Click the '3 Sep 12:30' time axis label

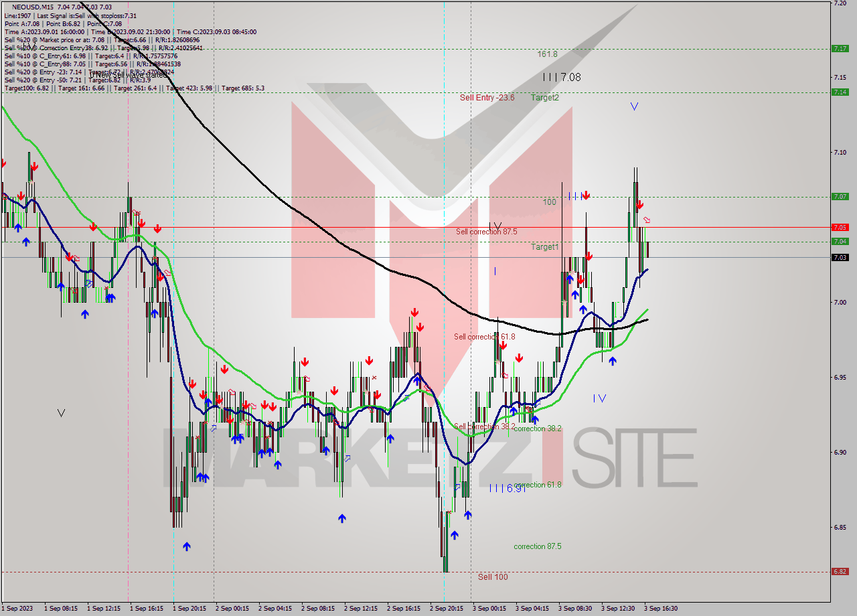617,609
